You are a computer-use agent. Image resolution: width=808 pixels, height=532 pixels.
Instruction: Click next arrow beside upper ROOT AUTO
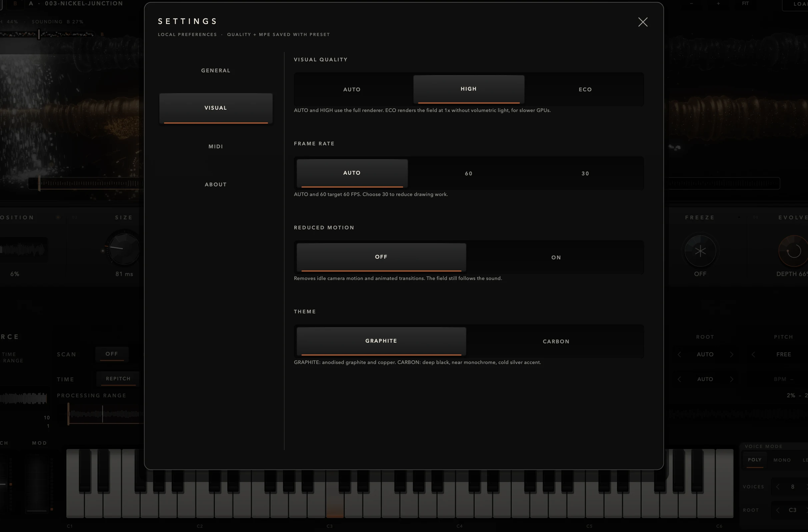[732, 354]
